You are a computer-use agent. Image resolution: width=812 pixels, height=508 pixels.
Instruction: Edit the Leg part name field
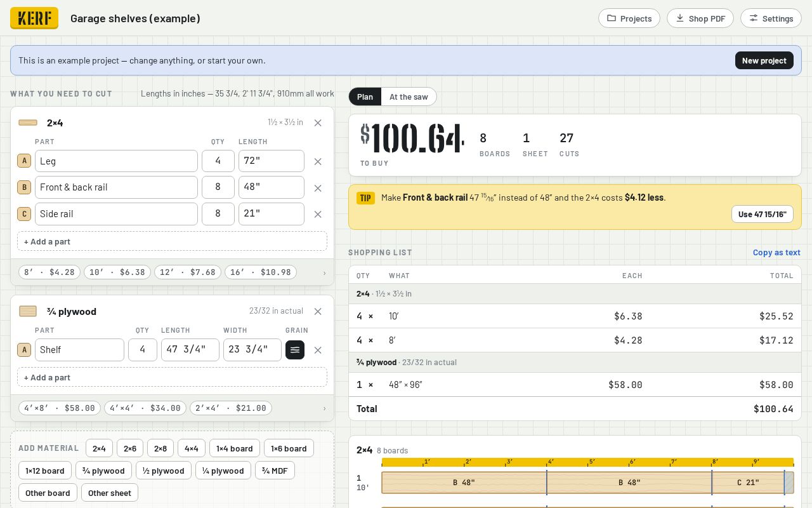[x=116, y=161]
